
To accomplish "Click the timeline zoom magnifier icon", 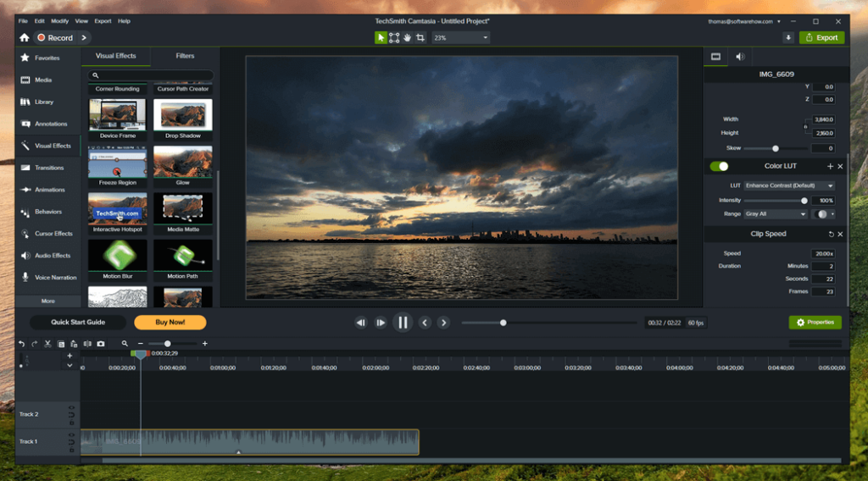I will (x=125, y=344).
